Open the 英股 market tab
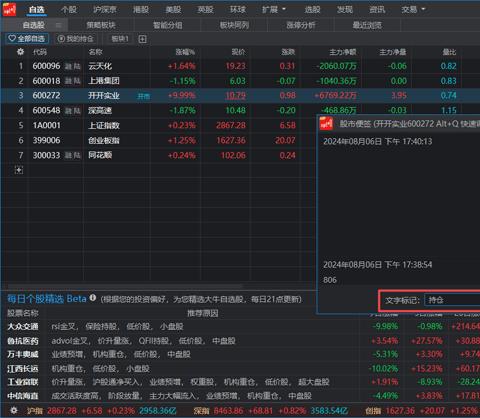Viewport: 480px width, 418px height. pyautogui.click(x=205, y=10)
